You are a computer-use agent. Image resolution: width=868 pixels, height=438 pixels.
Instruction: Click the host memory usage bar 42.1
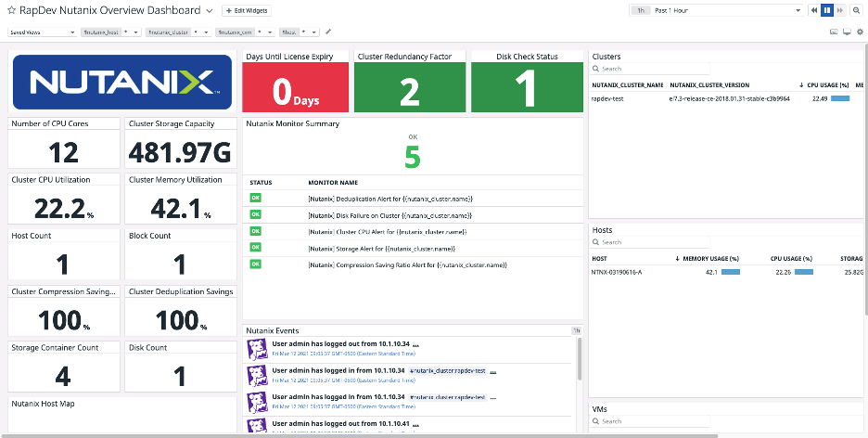[731, 272]
